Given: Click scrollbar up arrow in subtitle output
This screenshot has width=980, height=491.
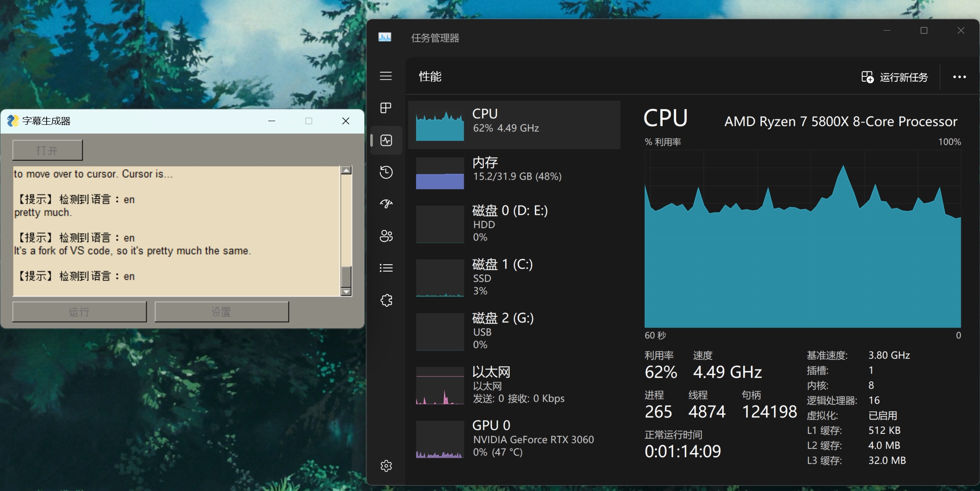Looking at the screenshot, I should tap(346, 171).
